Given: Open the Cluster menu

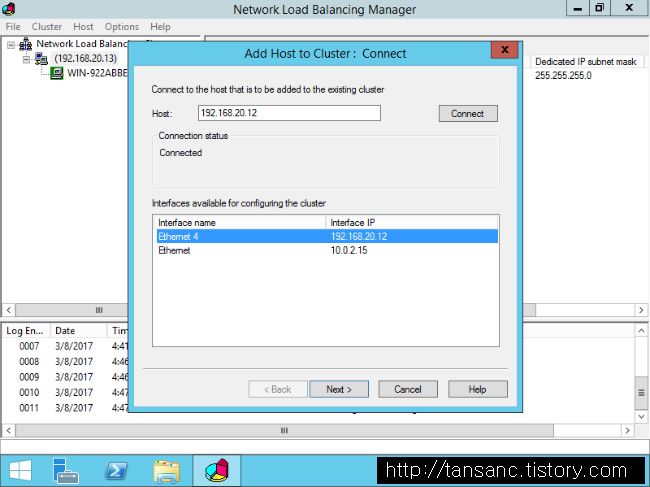Looking at the screenshot, I should (x=47, y=27).
